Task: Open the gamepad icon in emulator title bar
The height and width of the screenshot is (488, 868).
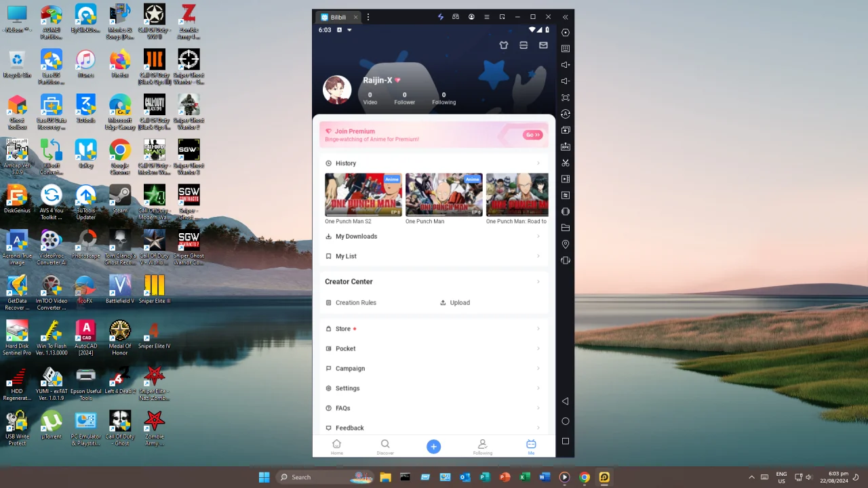Action: click(456, 17)
